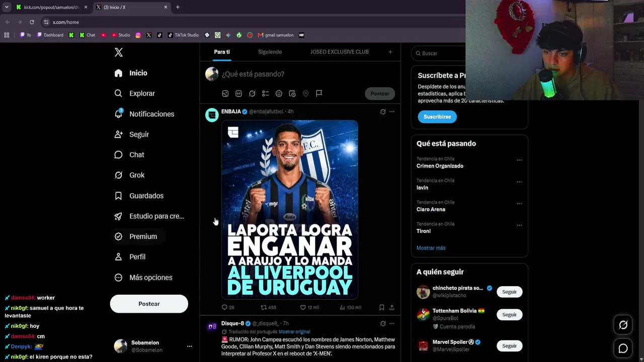Click the Buscar search field

click(439, 53)
